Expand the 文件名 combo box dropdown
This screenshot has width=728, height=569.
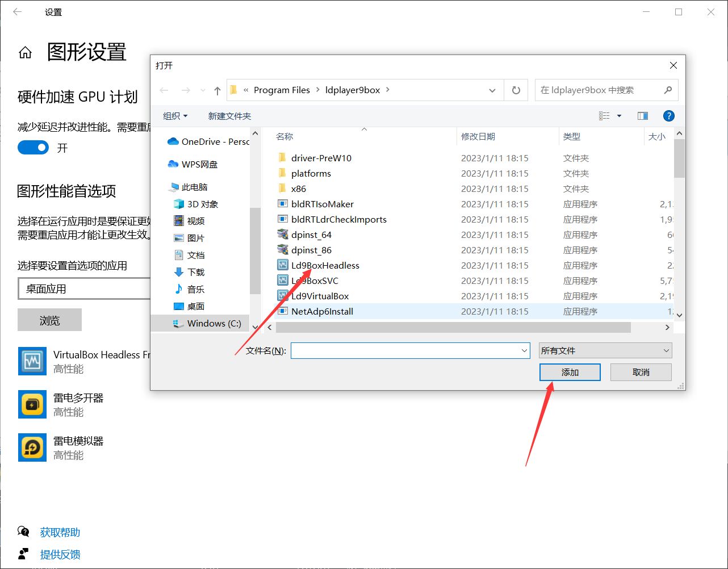pyautogui.click(x=524, y=351)
